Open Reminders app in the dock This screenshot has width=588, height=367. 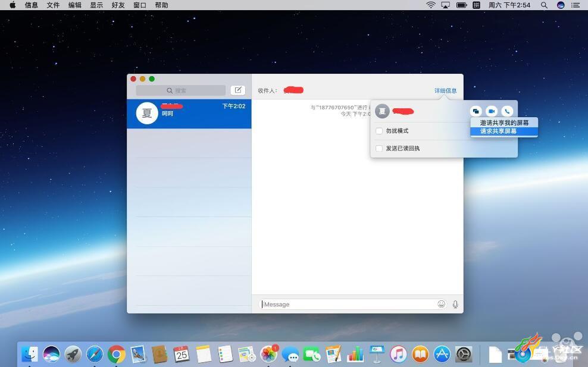tap(226, 354)
